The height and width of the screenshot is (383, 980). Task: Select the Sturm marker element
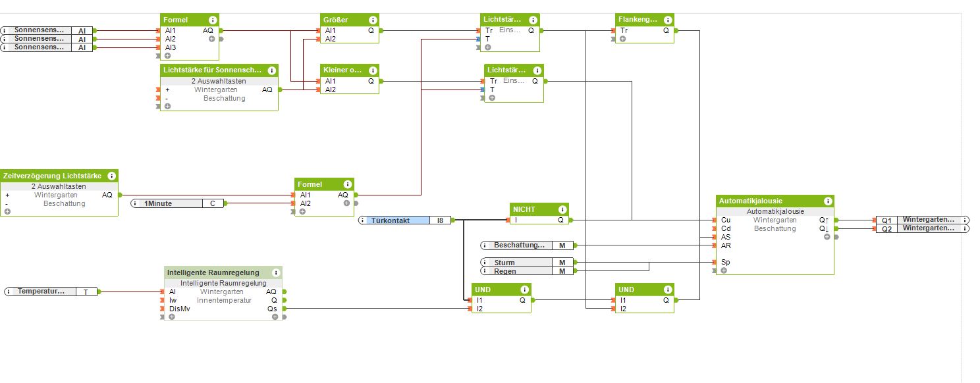coord(527,263)
